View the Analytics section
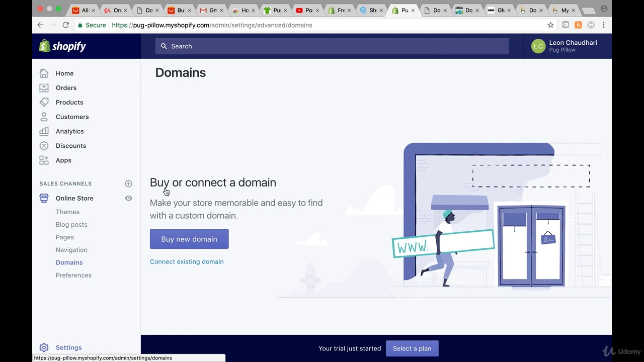Image resolution: width=644 pixels, height=362 pixels. tap(69, 132)
